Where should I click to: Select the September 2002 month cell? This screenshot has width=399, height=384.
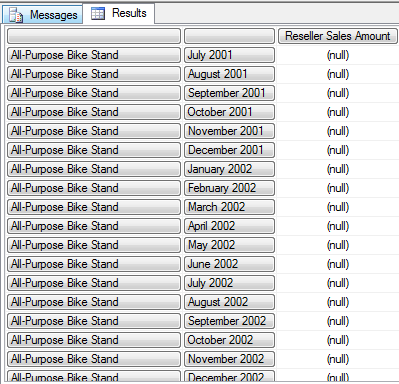pos(229,321)
